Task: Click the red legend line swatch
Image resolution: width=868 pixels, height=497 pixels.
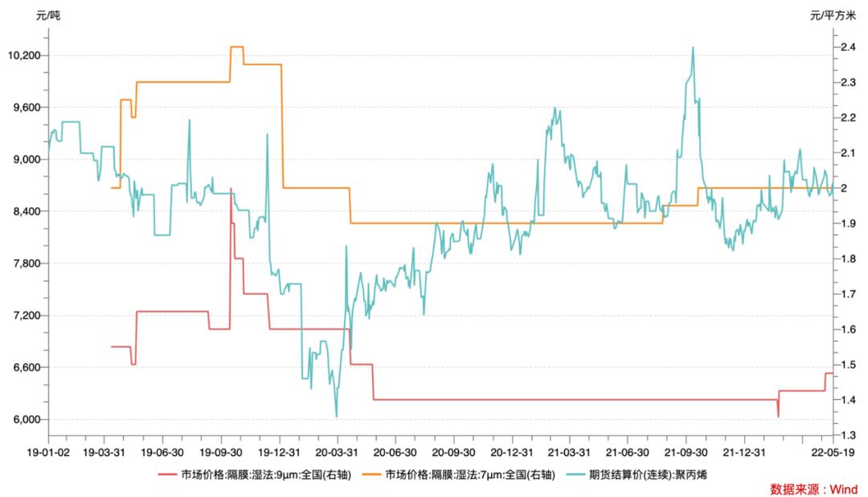Action: pyautogui.click(x=167, y=475)
